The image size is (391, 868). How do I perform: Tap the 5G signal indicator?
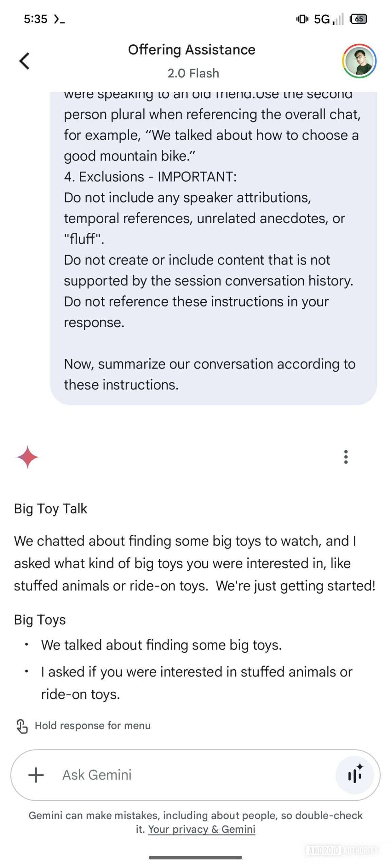point(329,19)
